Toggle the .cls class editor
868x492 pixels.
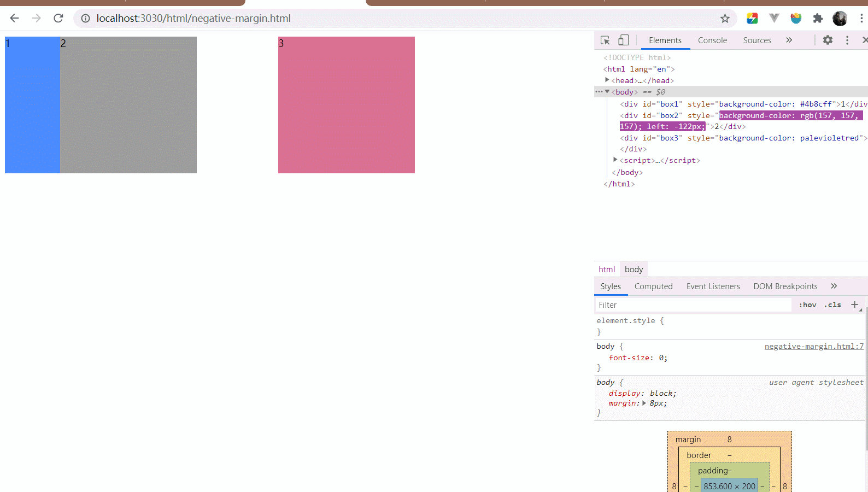(x=832, y=305)
